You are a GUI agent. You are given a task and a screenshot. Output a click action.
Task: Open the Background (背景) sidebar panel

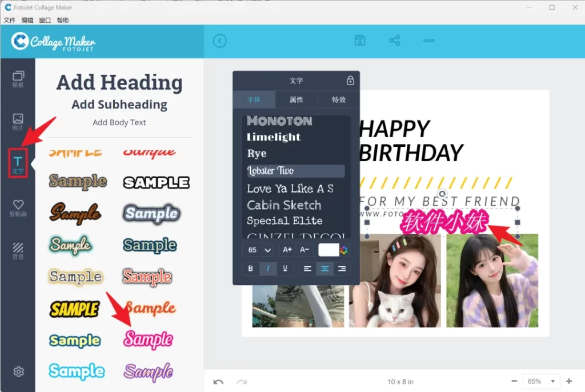click(x=18, y=251)
